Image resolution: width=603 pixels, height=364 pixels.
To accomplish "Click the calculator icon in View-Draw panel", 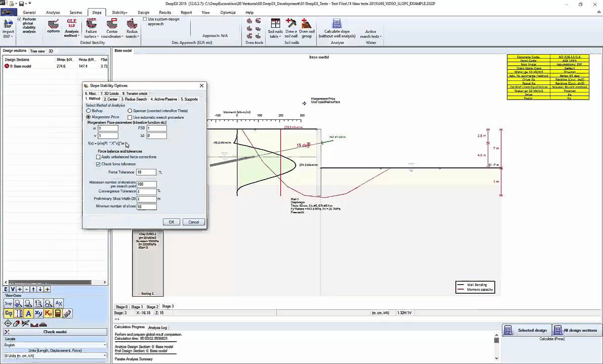I will point(58,313).
